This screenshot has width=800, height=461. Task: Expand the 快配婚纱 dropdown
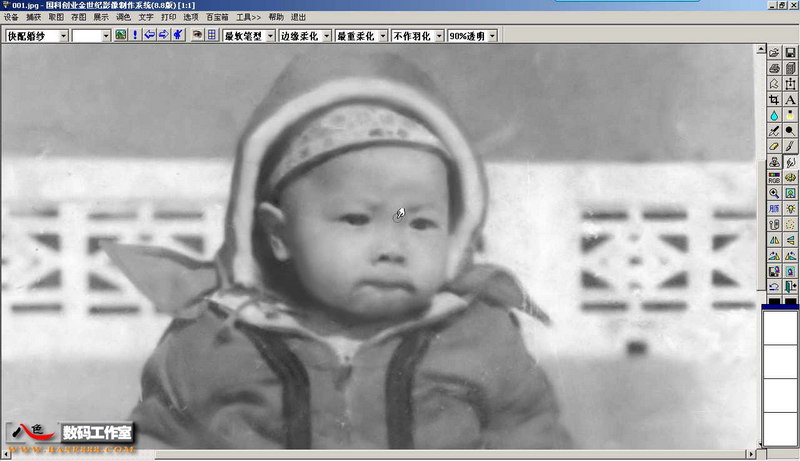click(64, 36)
